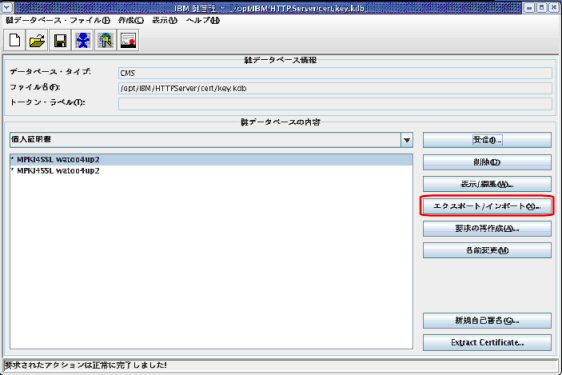Image resolution: width=562 pixels, height=375 pixels.
Task: Select the second unhighlighted MPKI4SSL wato04up2 entry
Action: [x=211, y=171]
